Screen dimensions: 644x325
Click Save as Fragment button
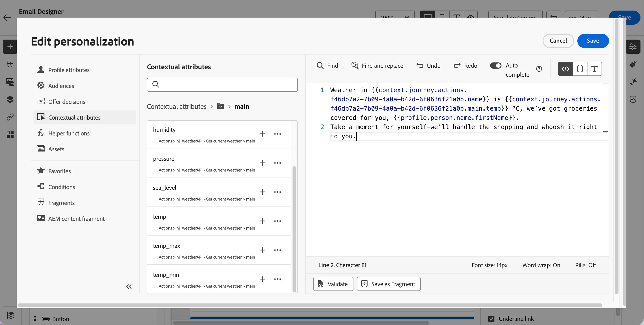coord(389,284)
